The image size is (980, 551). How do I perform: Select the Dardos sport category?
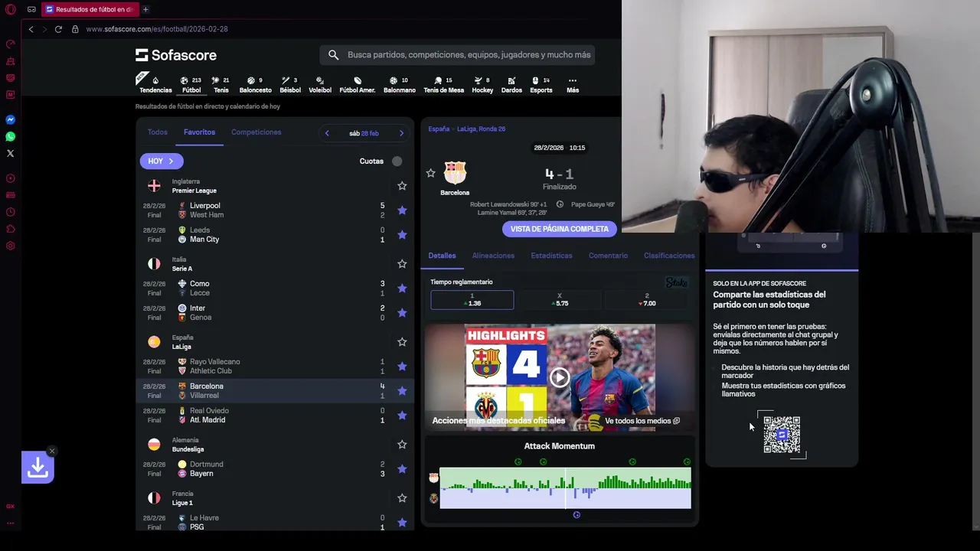(511, 85)
